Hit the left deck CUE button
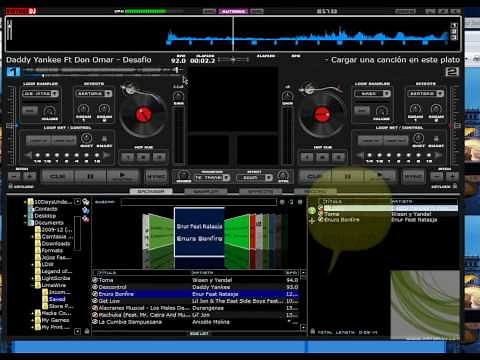Screen dimensions: 480x360 [x=57, y=176]
